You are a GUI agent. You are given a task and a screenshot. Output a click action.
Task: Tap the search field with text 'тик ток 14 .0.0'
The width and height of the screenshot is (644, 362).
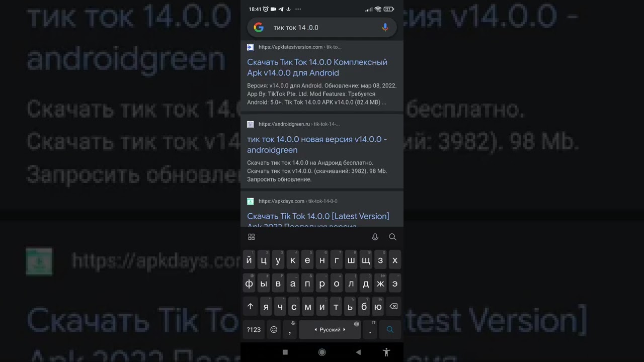(322, 28)
